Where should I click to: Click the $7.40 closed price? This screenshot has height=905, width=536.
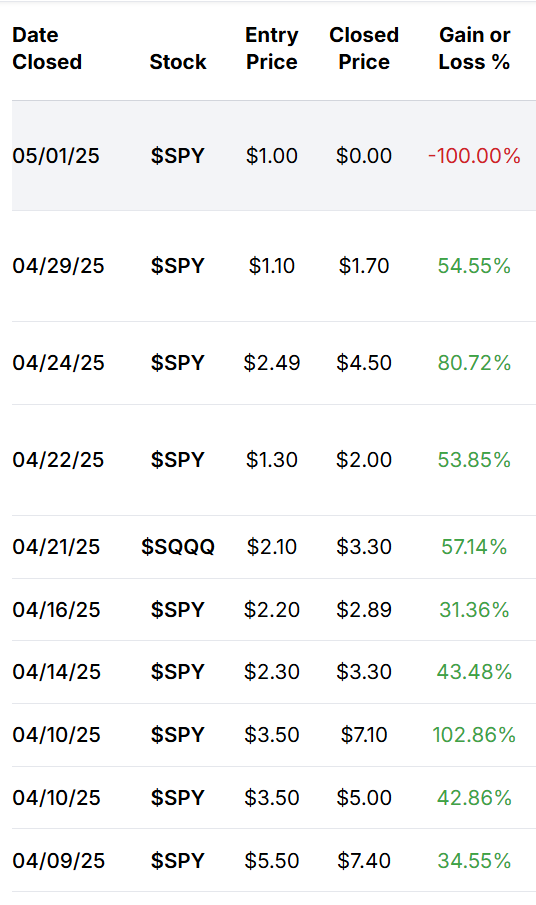pyautogui.click(x=364, y=861)
